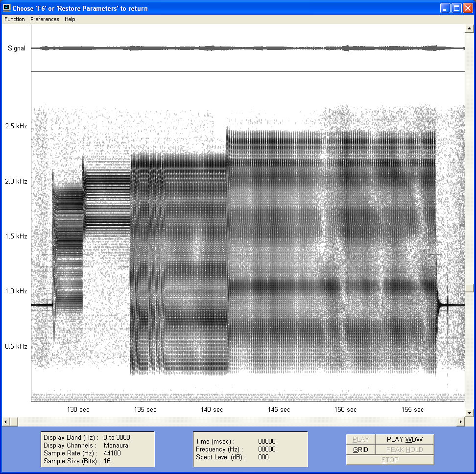The width and height of the screenshot is (476, 474).
Task: Click the PLAY WDW button
Action: coord(405,439)
